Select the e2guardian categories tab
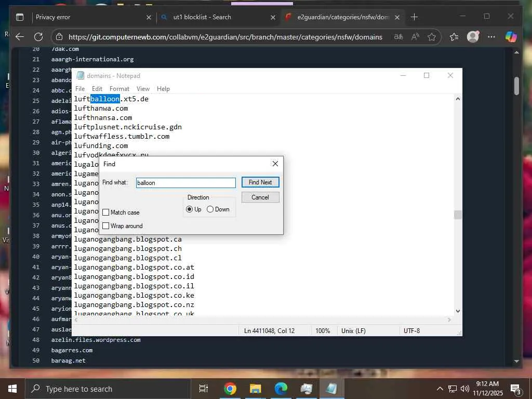The image size is (532, 399). pyautogui.click(x=343, y=17)
